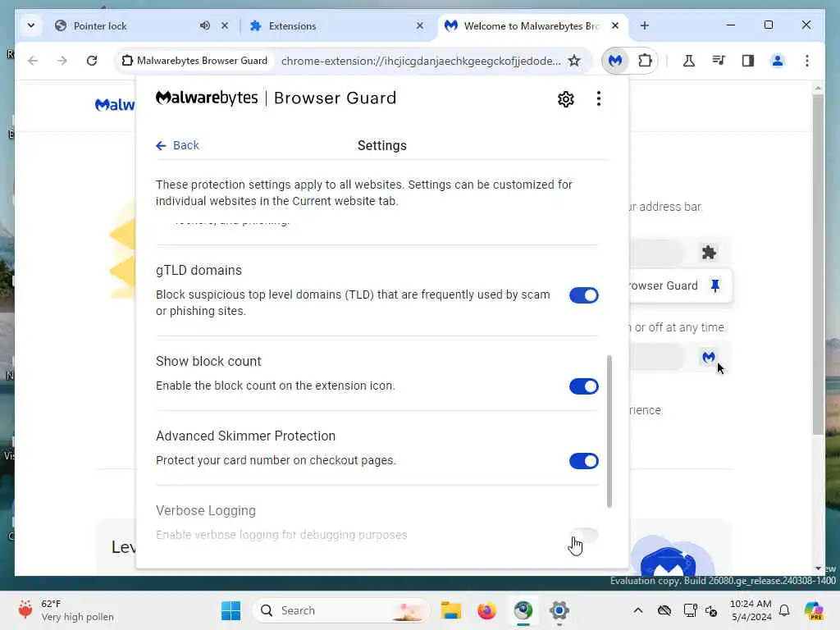This screenshot has height=630, width=840.
Task: Open the weather widget showing 62°F
Action: pyautogui.click(x=66, y=610)
